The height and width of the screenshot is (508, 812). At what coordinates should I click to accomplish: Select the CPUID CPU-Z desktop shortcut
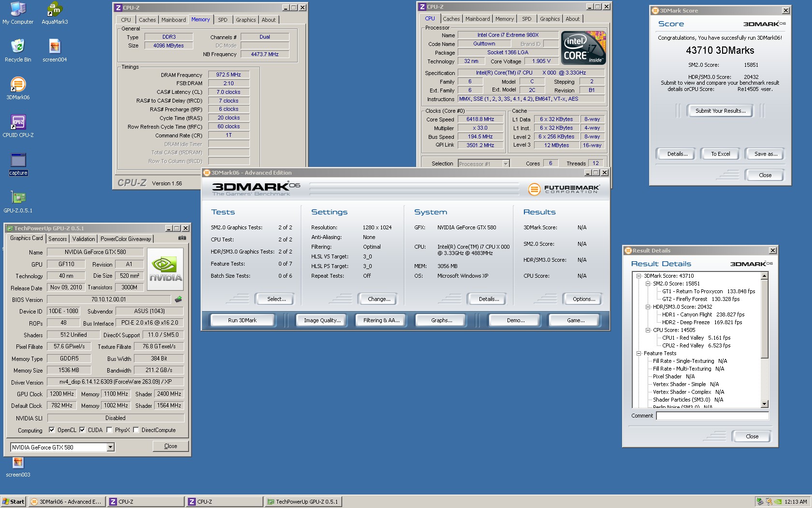18,126
